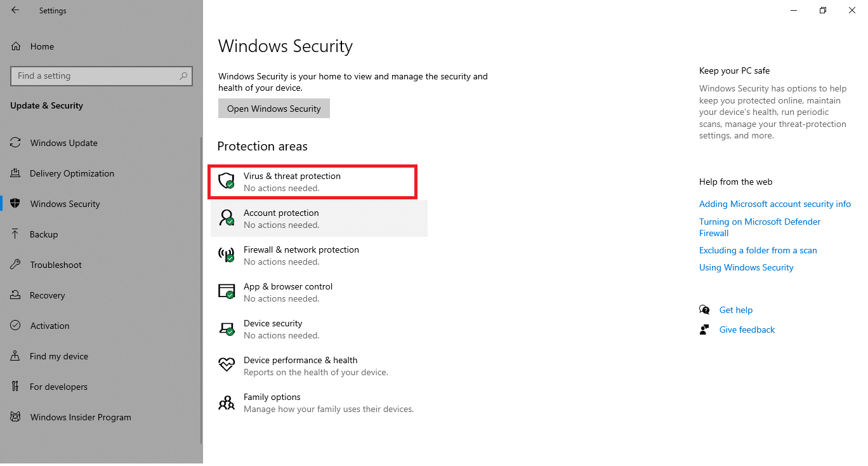
Task: Open Excluding a folder from a scan link
Action: tap(758, 250)
